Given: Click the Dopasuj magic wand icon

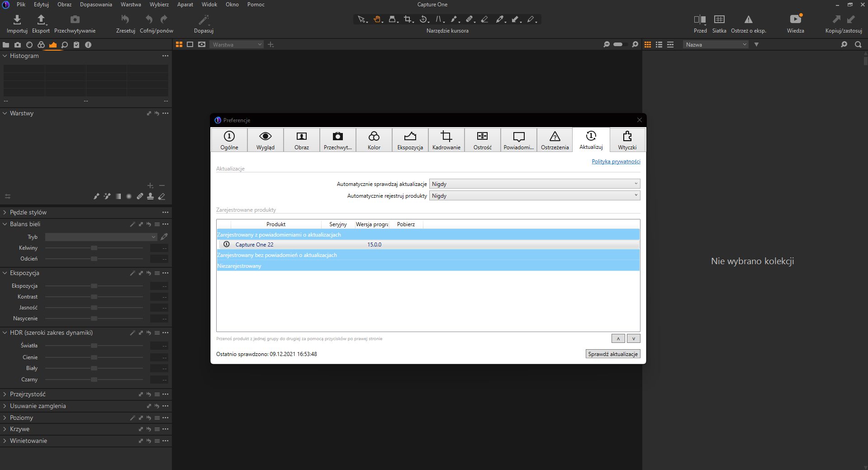Looking at the screenshot, I should click(x=204, y=19).
